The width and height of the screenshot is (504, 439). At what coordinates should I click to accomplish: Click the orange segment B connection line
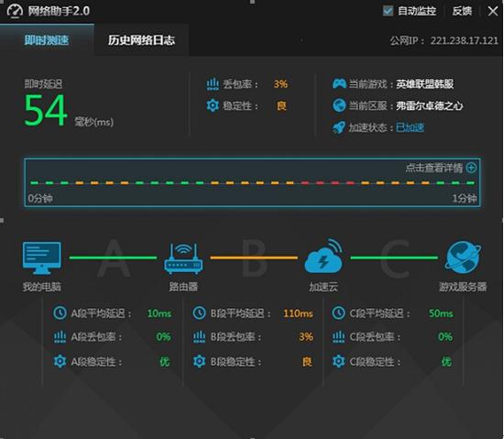(254, 258)
